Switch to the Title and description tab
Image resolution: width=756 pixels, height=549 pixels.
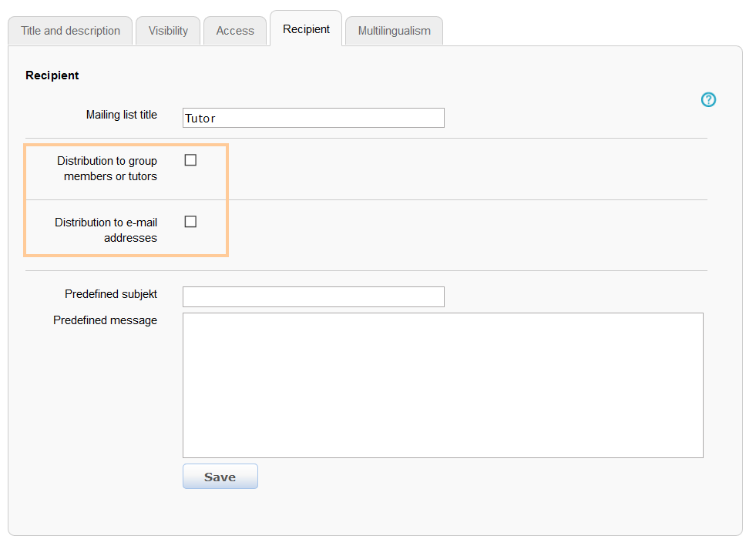pos(70,31)
